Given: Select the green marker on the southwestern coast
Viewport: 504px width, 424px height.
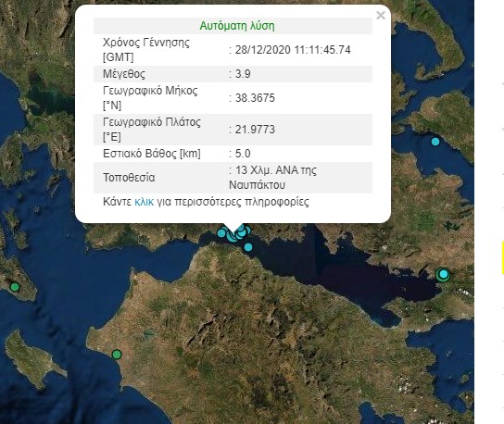Looking at the screenshot, I should pyautogui.click(x=117, y=355).
